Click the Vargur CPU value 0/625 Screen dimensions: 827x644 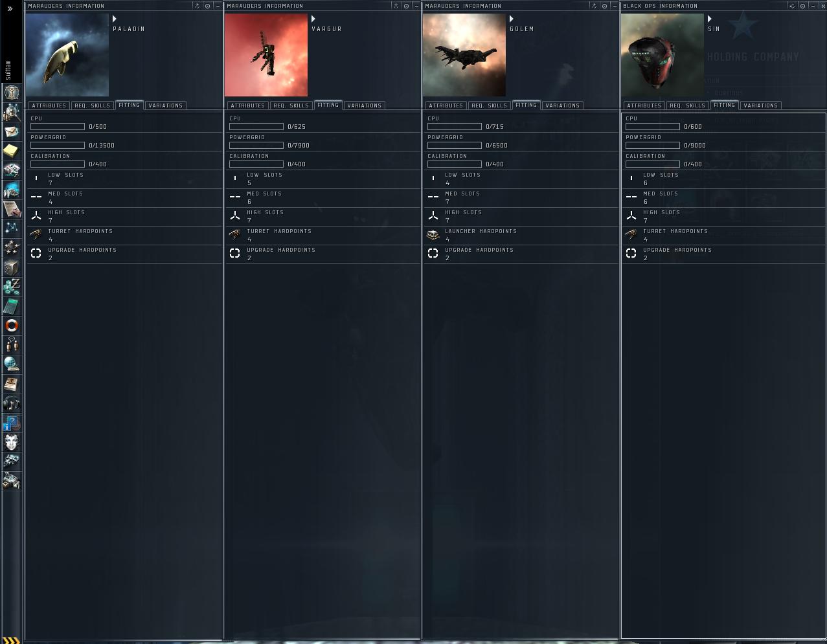click(297, 127)
